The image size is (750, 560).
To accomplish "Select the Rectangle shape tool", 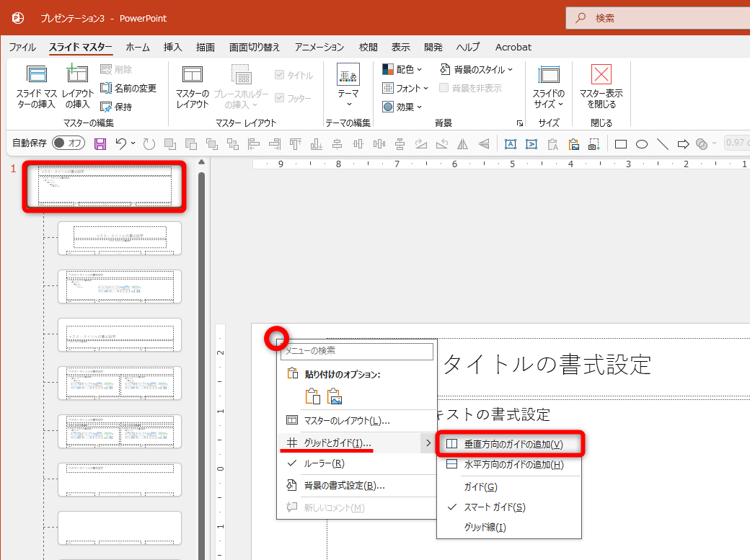I will tap(621, 143).
